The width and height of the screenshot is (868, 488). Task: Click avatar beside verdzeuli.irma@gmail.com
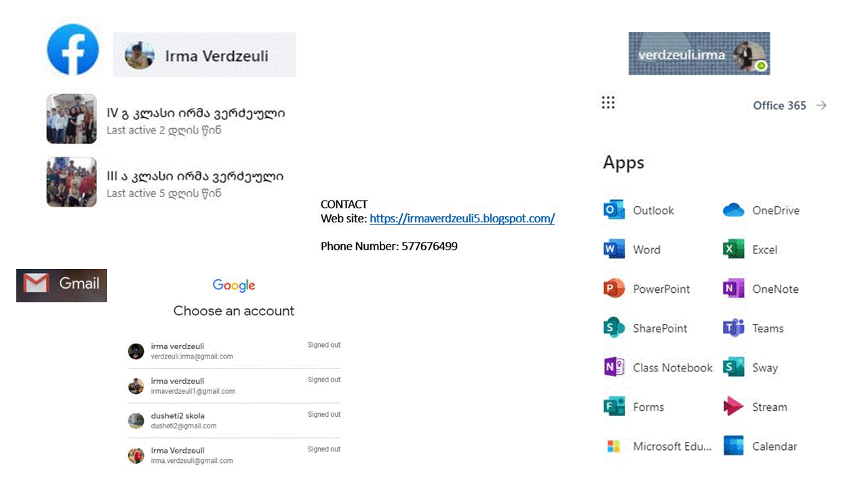pos(136,351)
